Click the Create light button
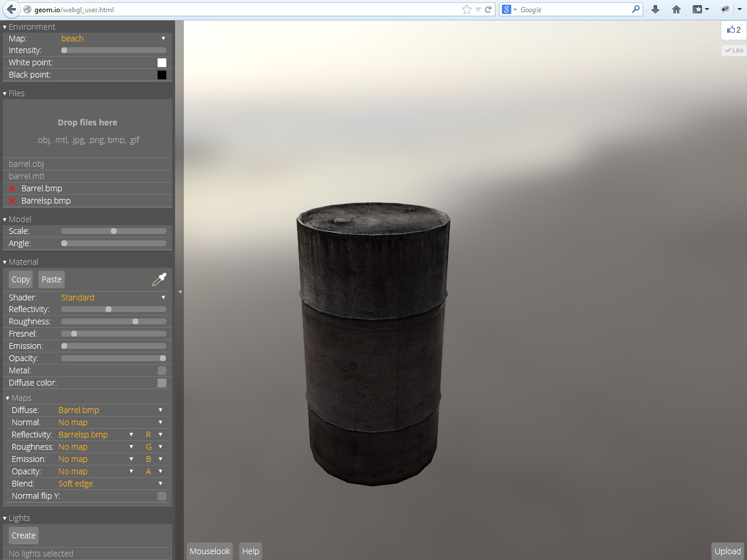Image resolution: width=747 pixels, height=560 pixels. 23,535
